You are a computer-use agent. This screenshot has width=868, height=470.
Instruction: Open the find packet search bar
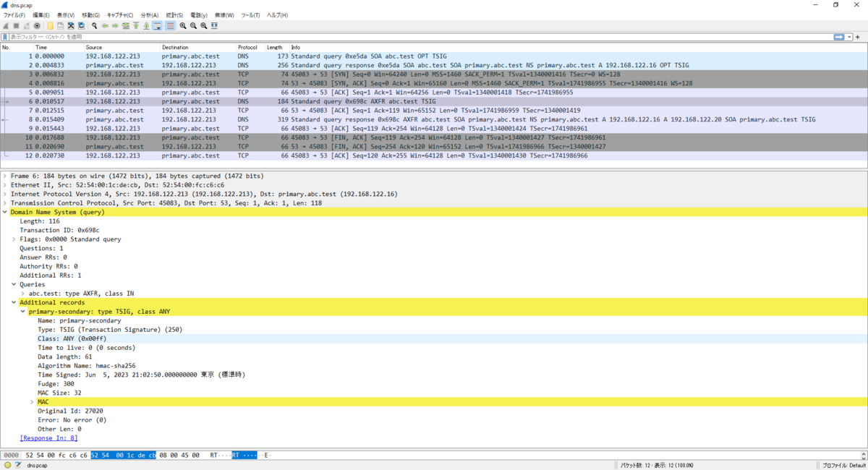94,25
